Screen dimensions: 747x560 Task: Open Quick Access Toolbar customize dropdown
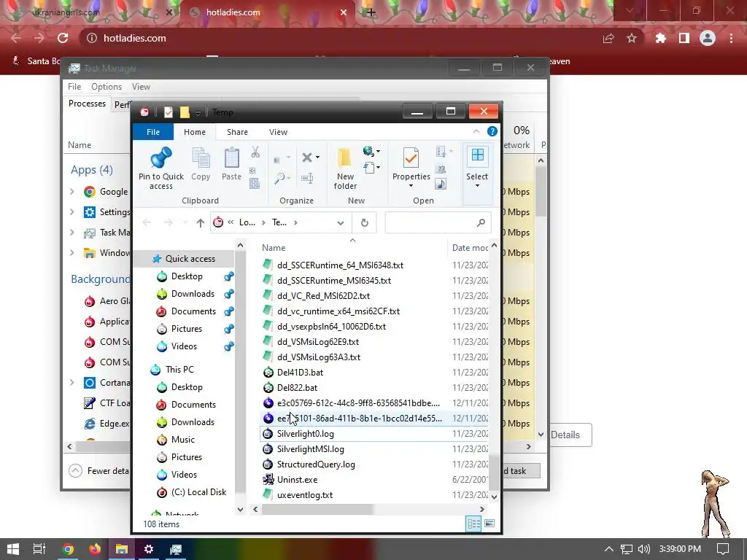click(198, 113)
